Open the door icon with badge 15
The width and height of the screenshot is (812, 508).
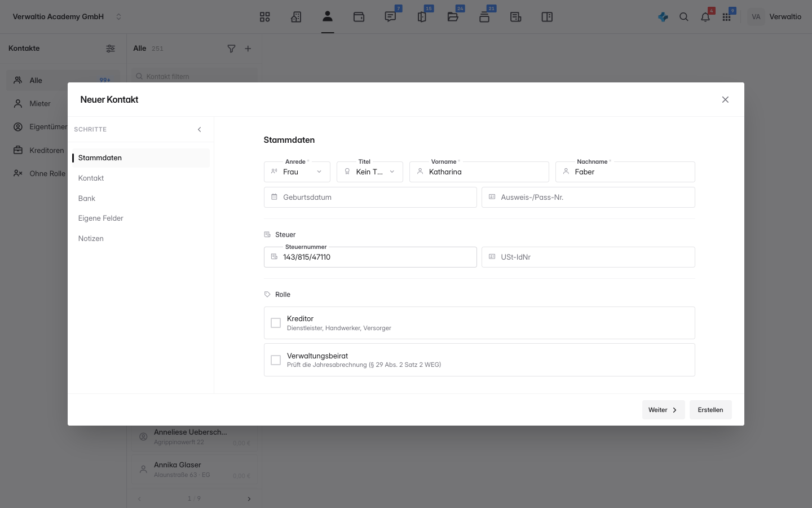422,17
